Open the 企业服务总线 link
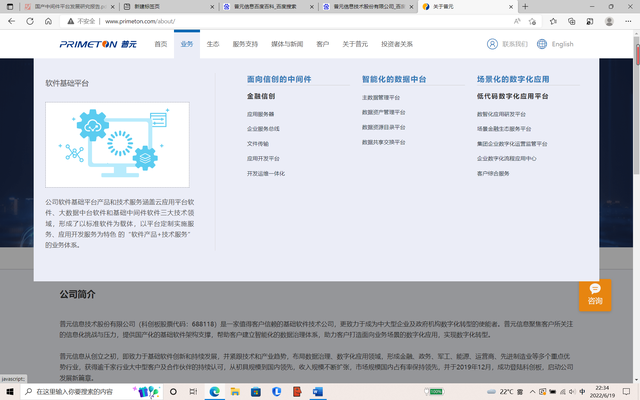This screenshot has width=640, height=400. coord(263,129)
